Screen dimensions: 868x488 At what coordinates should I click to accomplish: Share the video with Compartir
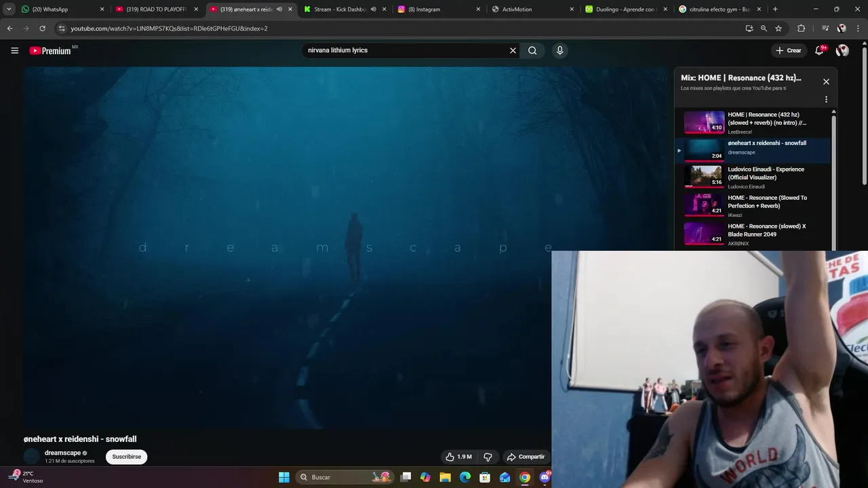pyautogui.click(x=526, y=457)
